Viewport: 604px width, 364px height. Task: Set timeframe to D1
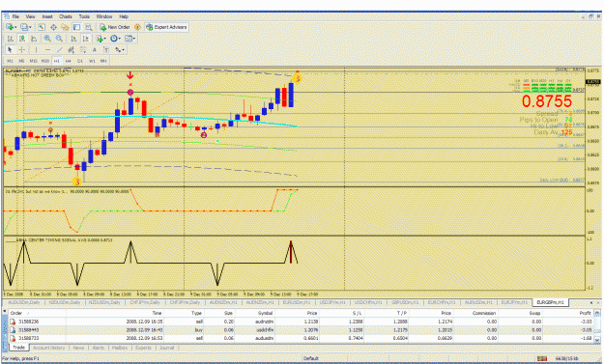(80, 61)
